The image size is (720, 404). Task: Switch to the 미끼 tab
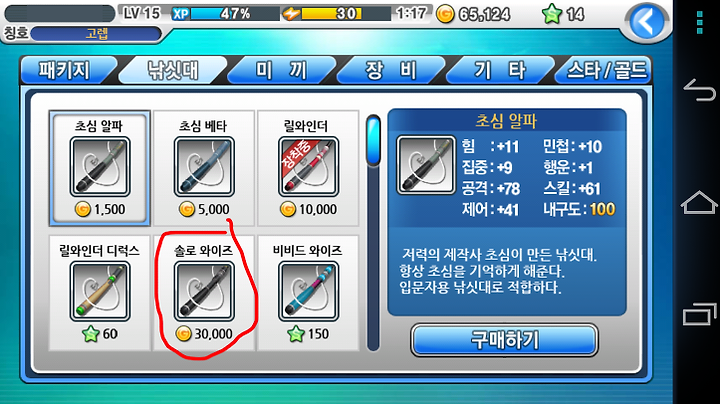pos(281,70)
